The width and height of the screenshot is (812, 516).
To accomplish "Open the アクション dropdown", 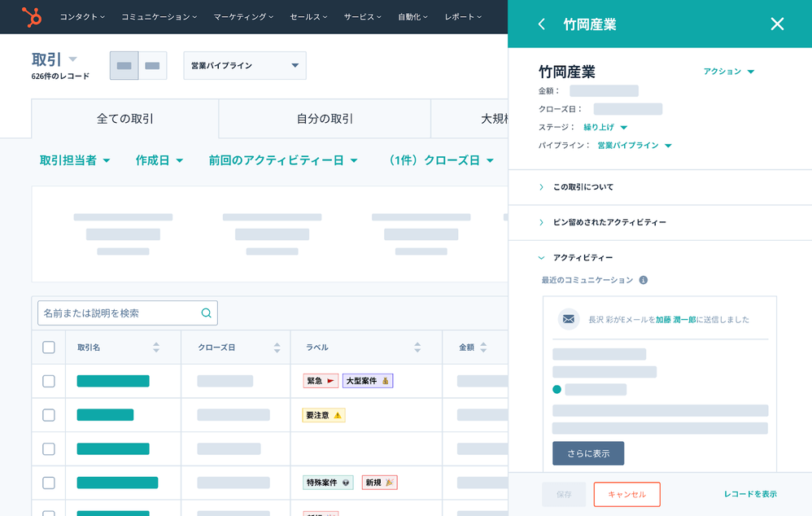I will tap(728, 72).
